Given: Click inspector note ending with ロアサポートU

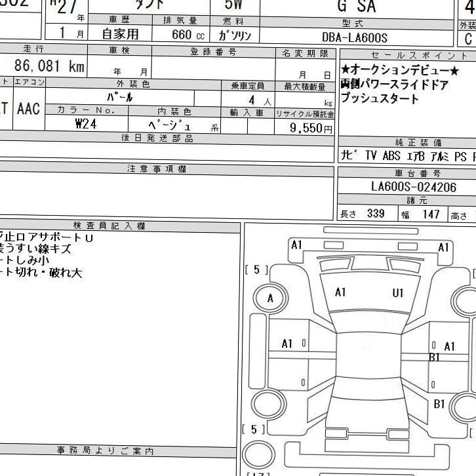Looking at the screenshot, I should (x=46, y=238).
